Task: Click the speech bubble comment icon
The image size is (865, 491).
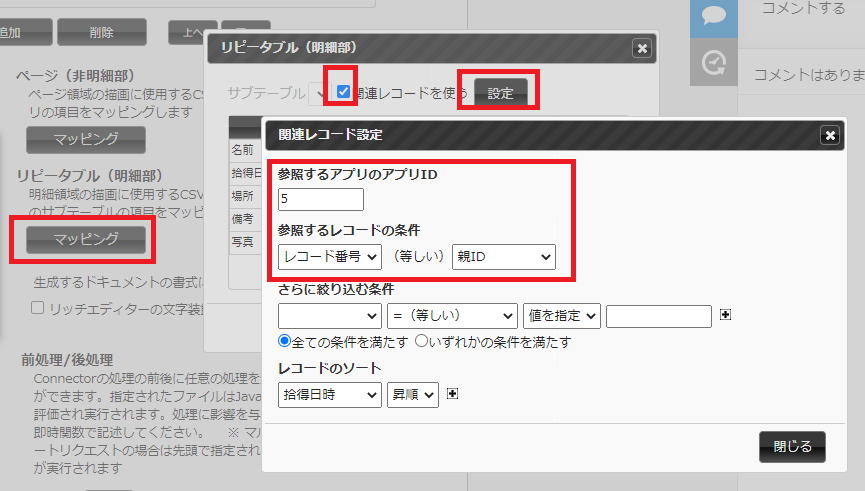Action: [713, 17]
